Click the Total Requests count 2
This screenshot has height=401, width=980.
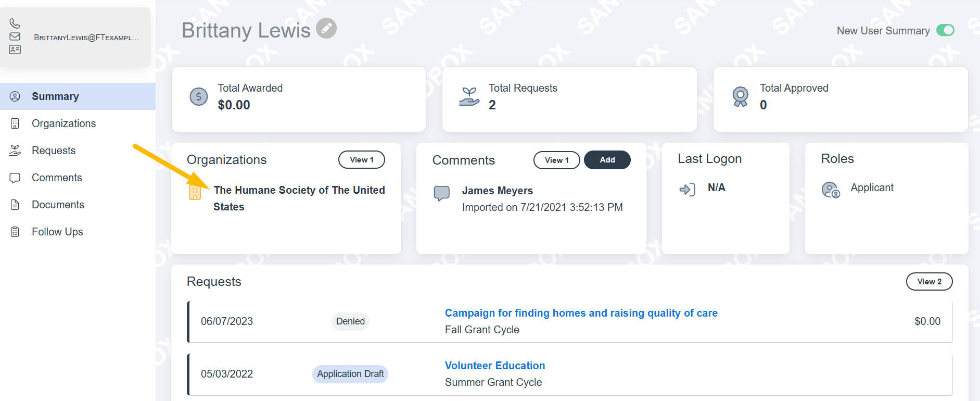[x=492, y=105]
